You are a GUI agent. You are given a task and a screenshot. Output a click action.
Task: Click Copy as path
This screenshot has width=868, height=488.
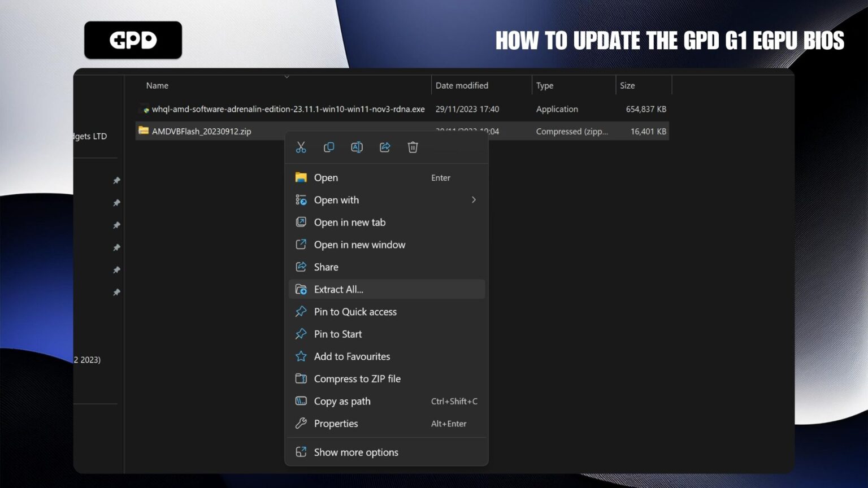tap(342, 401)
